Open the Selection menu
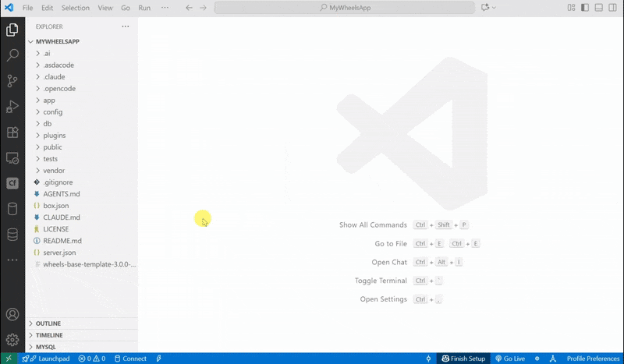The image size is (624, 364). [75, 8]
